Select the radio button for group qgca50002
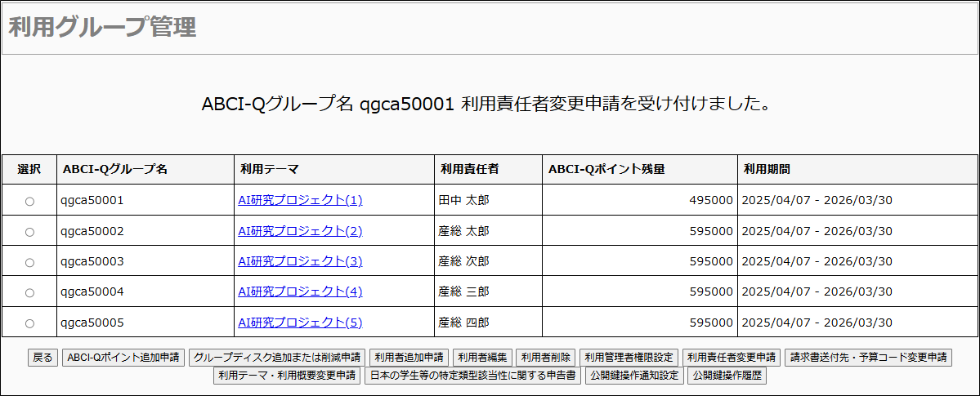Viewport: 980px width, 396px height. pyautogui.click(x=29, y=232)
